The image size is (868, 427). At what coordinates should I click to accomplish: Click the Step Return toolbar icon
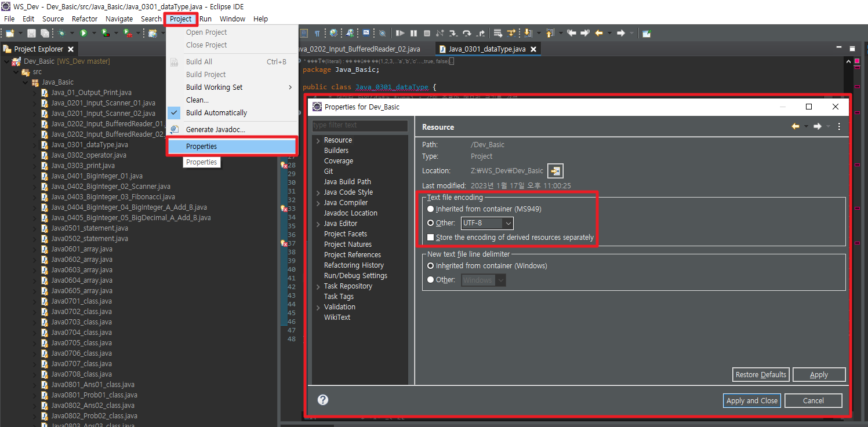click(x=480, y=33)
